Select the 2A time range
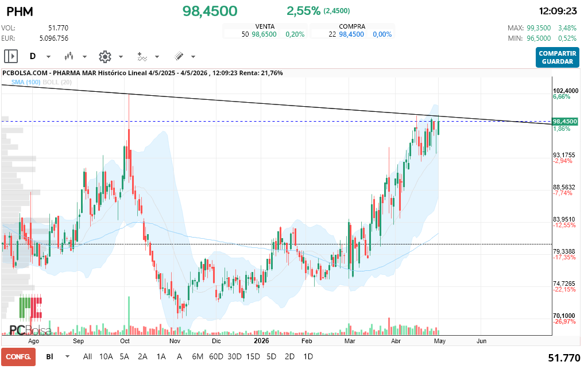 [142, 356]
